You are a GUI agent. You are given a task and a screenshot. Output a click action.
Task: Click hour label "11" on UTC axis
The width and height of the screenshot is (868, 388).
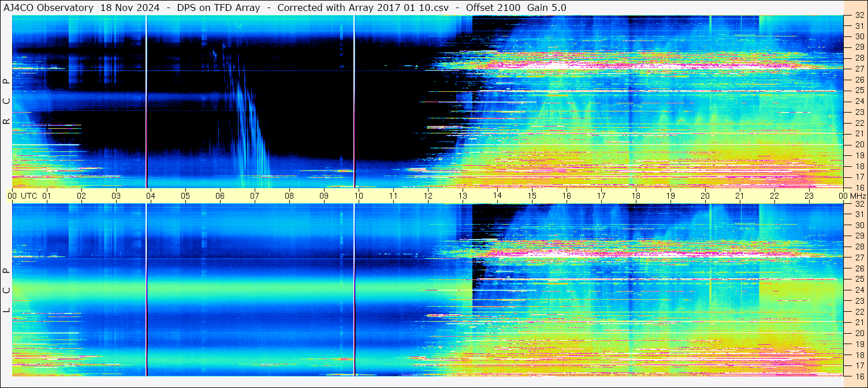(x=393, y=196)
